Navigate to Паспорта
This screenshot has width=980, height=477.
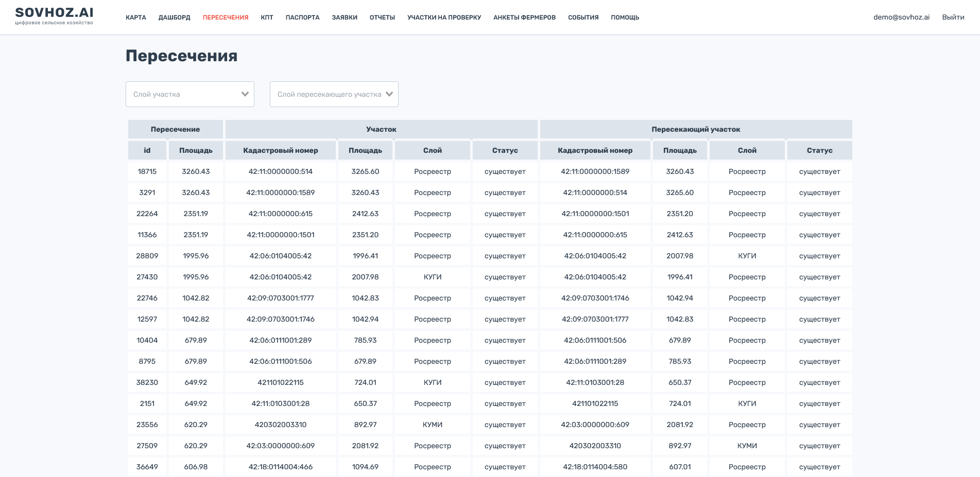[302, 17]
